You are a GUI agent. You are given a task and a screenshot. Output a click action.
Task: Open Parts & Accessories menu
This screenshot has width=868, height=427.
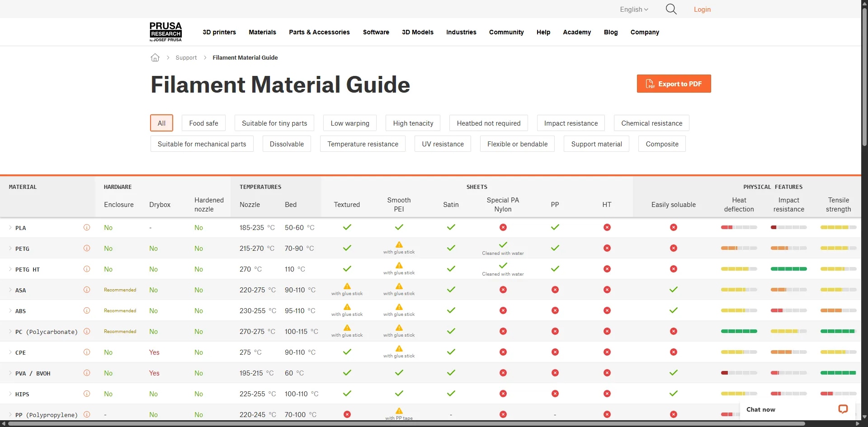[319, 32]
